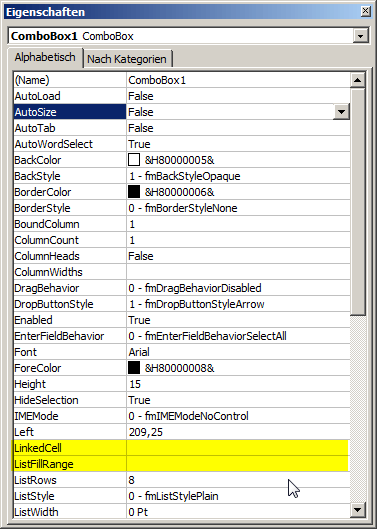Click the empty ColumnWidths value field
The image size is (377, 529).
238,272
